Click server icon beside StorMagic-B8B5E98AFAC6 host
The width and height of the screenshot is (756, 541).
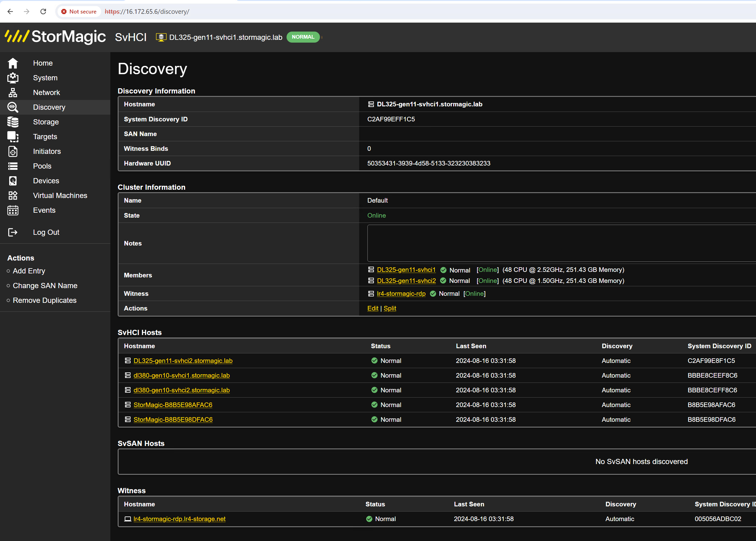coord(127,404)
